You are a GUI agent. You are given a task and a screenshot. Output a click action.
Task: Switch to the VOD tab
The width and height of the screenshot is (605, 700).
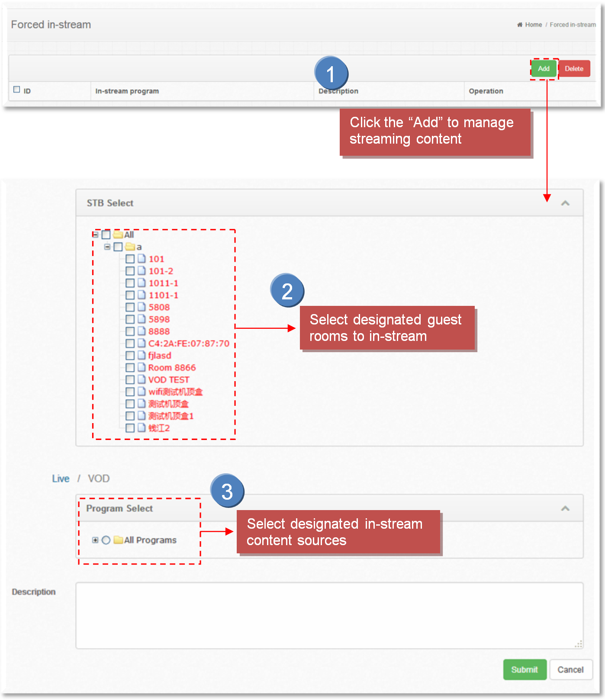point(99,478)
